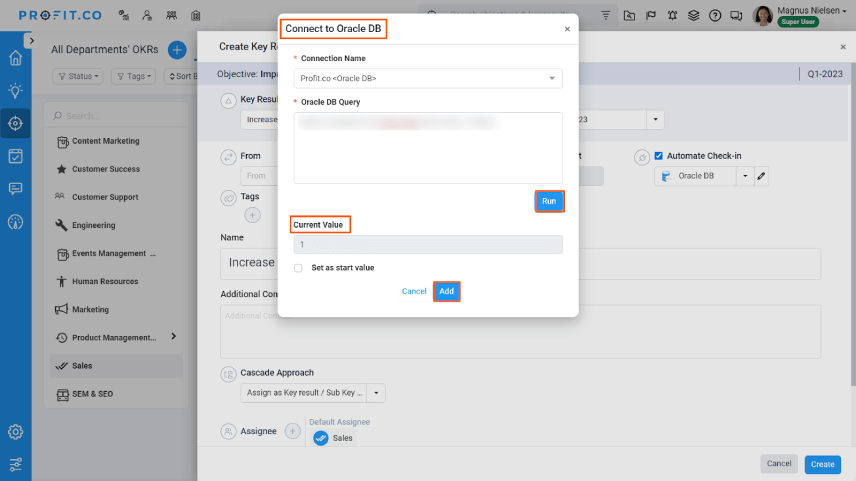This screenshot has height=481, width=856.
Task: Open the Sort By dropdown
Action: point(181,76)
